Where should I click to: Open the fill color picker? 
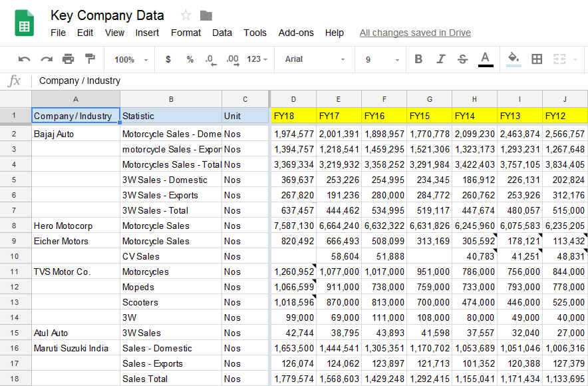coord(514,60)
